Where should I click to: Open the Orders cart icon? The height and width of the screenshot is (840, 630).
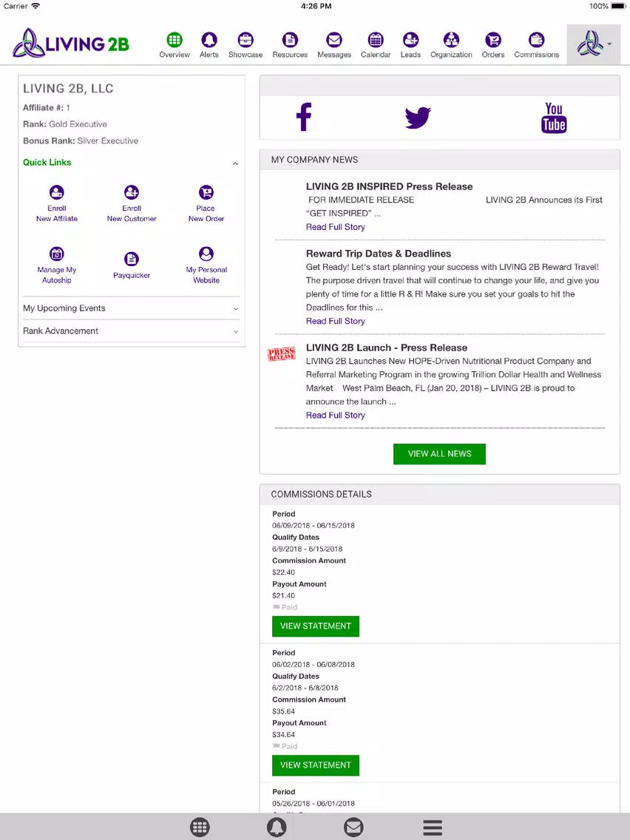coord(493,45)
